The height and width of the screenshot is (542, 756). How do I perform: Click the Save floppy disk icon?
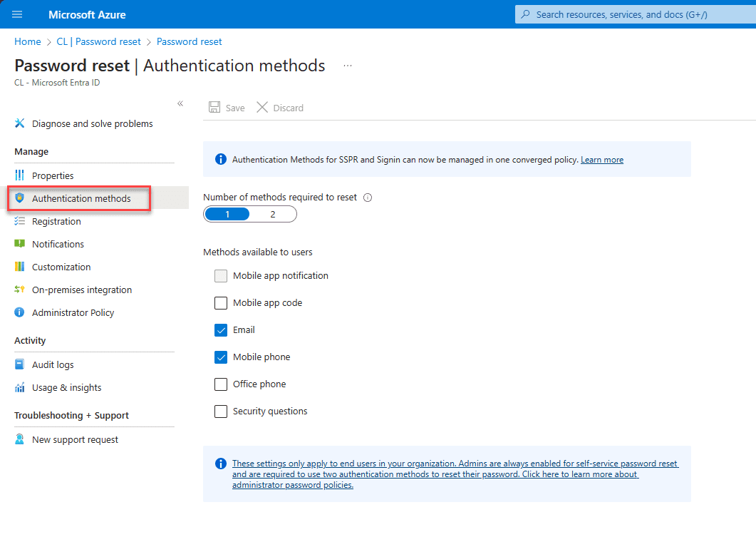[214, 107]
